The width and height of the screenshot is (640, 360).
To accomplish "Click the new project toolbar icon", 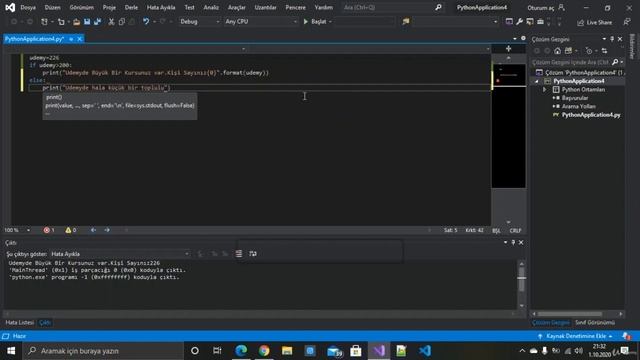I will [x=44, y=22].
